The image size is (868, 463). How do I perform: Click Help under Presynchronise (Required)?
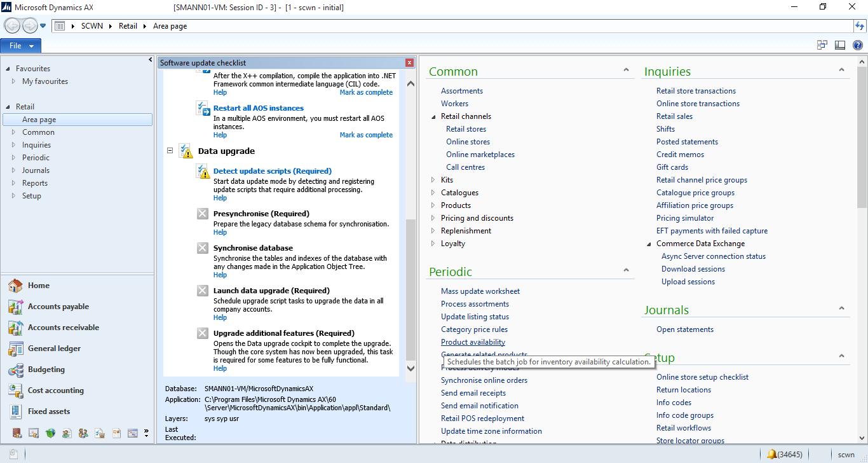click(x=220, y=232)
